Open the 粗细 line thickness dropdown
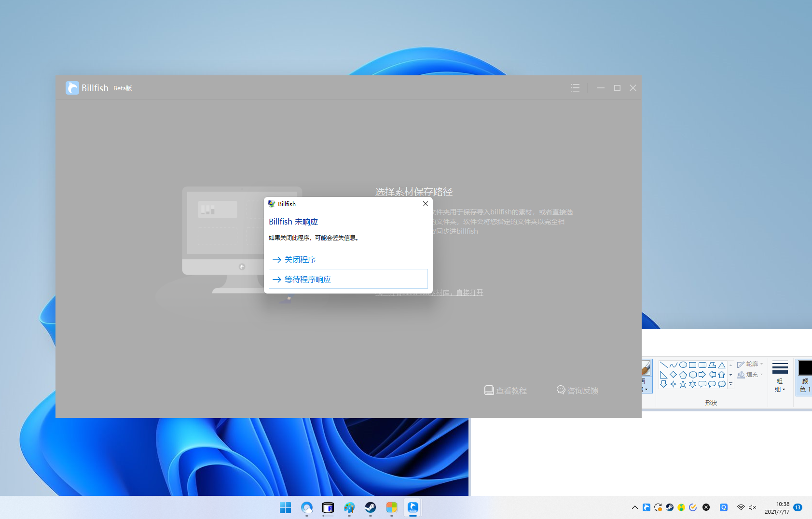The width and height of the screenshot is (812, 519). 780,377
